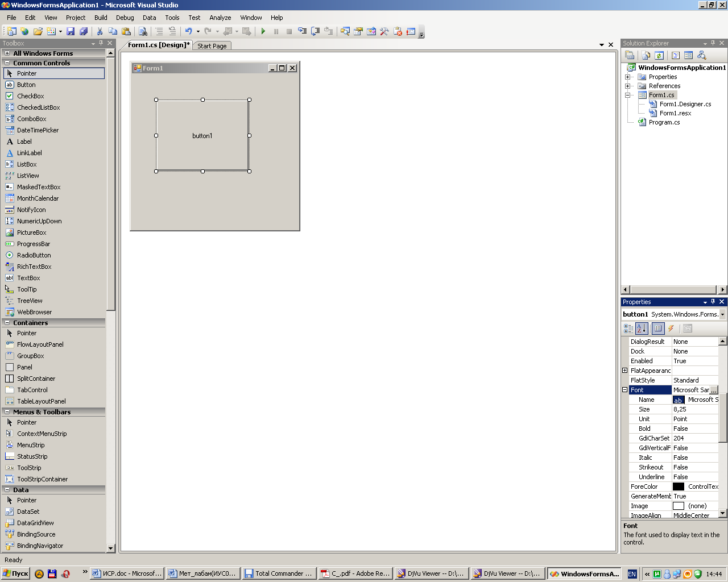This screenshot has height=582, width=728.
Task: Expand the All Windows Forms toolbox section
Action: pos(7,53)
